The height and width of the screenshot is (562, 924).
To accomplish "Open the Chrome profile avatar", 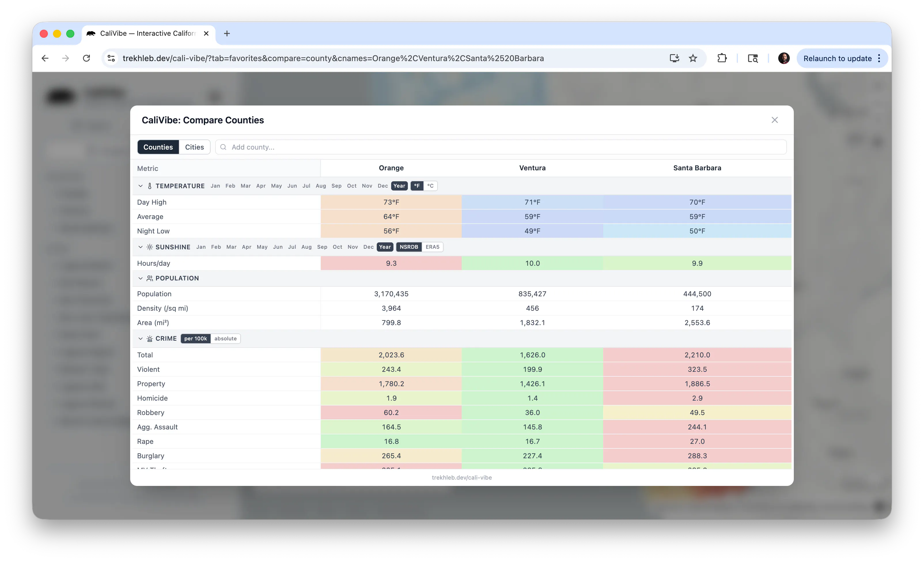I will tap(783, 58).
